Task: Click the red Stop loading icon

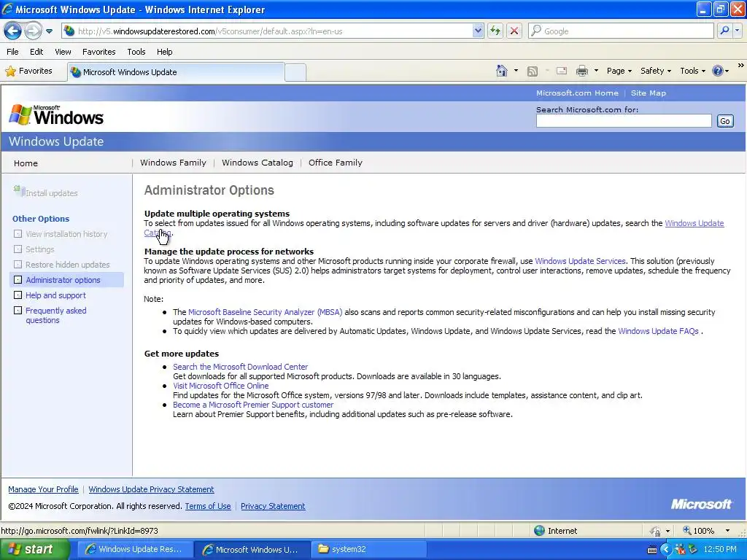Action: (x=514, y=31)
